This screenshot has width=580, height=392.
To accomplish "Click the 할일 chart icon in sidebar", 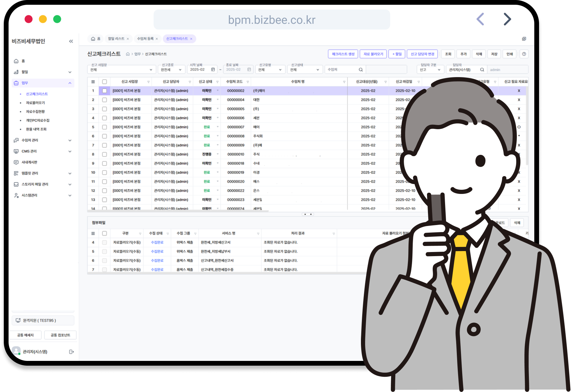I will (16, 72).
